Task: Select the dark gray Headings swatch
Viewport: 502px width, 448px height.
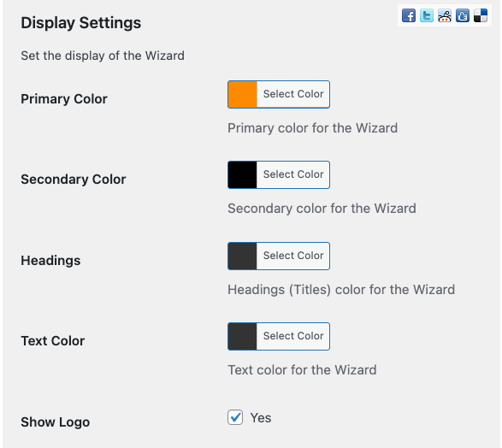Action: tap(242, 256)
